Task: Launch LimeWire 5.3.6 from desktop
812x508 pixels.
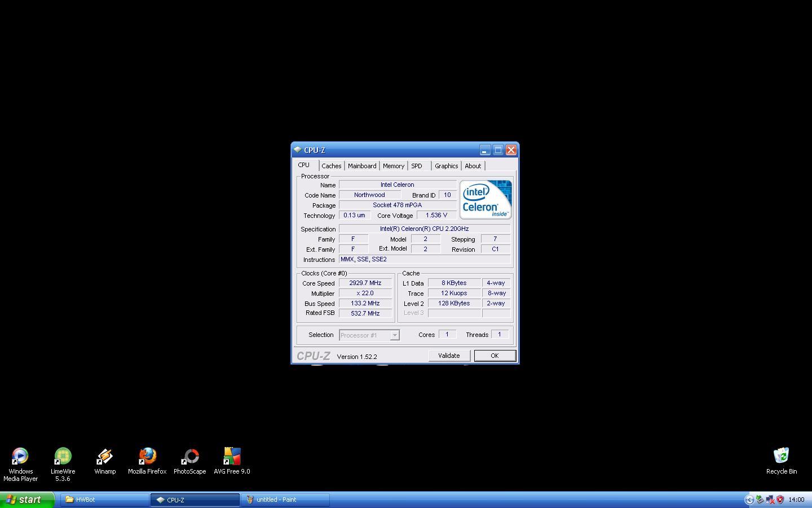Action: (63, 464)
